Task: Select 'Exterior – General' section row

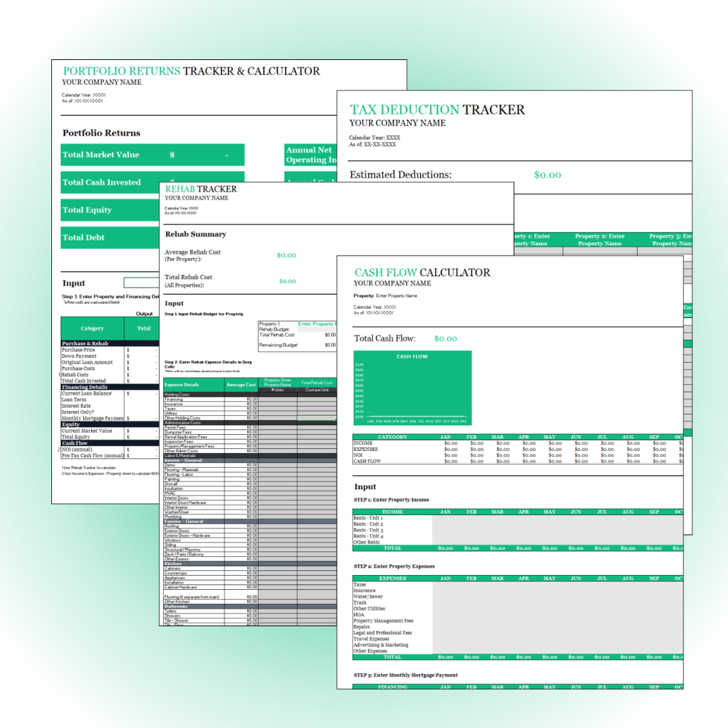Action: 250,521
